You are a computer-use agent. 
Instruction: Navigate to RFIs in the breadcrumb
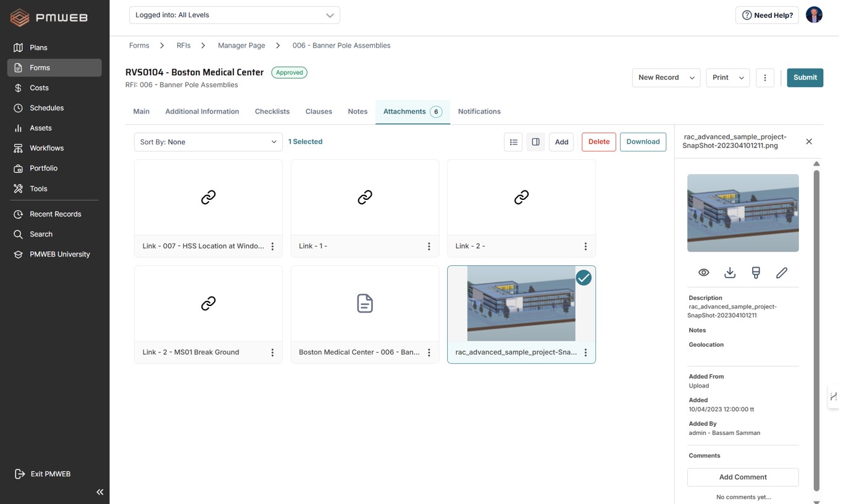[183, 46]
